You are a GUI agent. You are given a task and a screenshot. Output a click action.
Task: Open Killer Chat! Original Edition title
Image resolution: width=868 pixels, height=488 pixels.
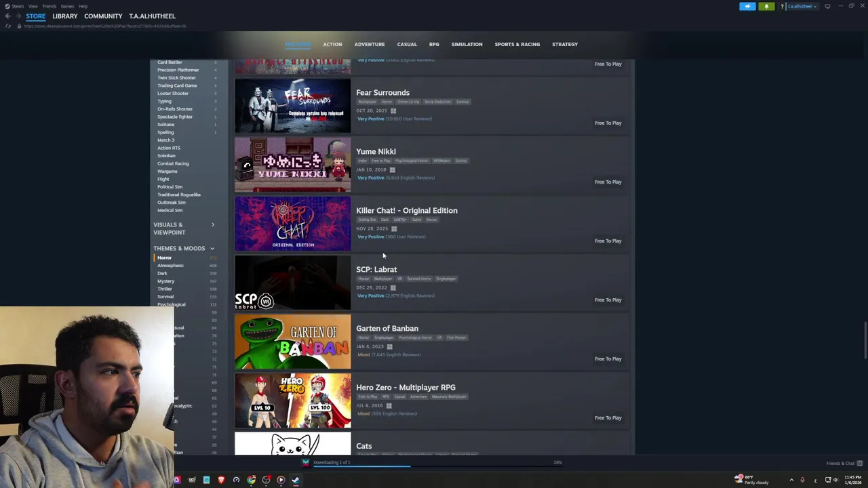[407, 211]
